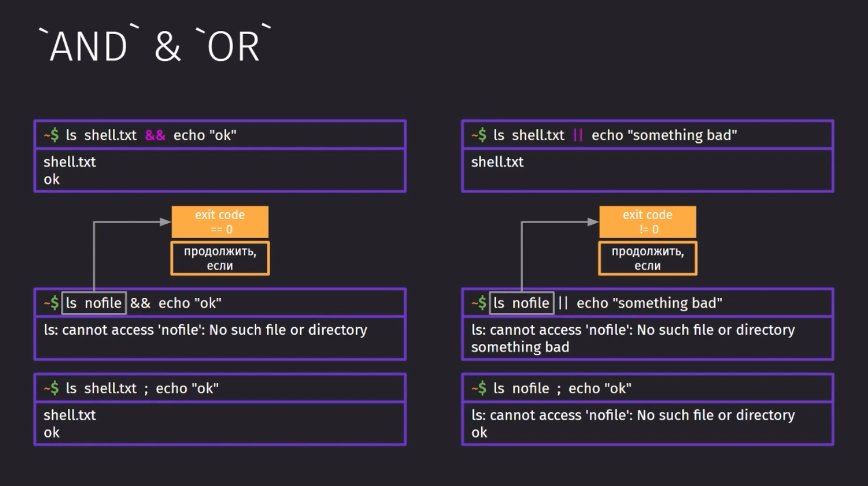Image resolution: width=868 pixels, height=486 pixels.
Task: Click shell.txt output under the && command
Action: [70, 162]
